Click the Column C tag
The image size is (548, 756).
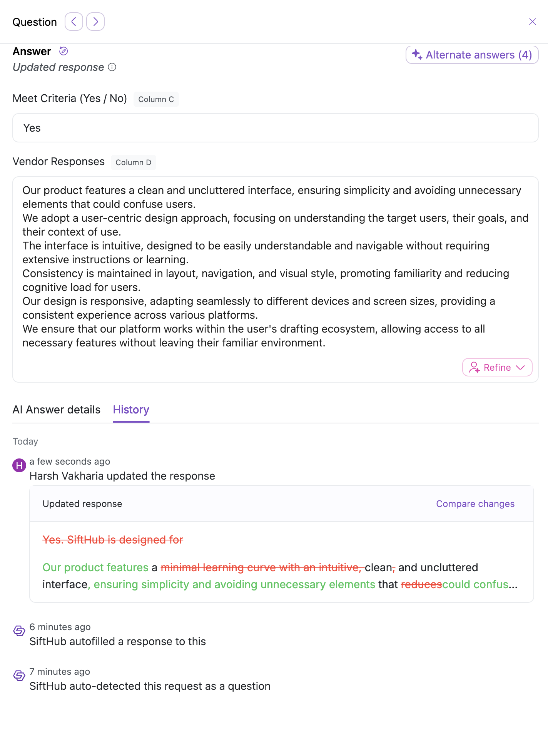click(x=156, y=99)
